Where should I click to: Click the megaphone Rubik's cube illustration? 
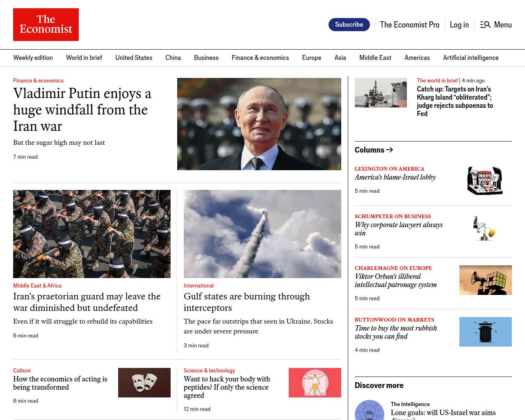(x=486, y=280)
